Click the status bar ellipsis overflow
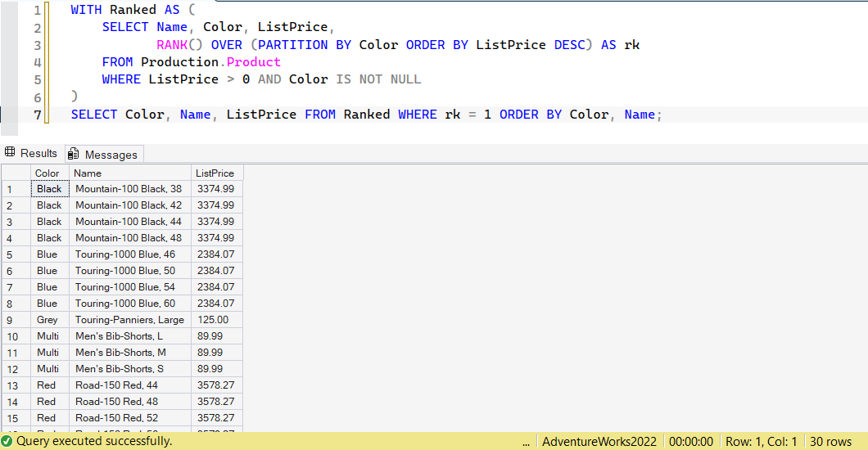This screenshot has width=868, height=450. click(526, 443)
